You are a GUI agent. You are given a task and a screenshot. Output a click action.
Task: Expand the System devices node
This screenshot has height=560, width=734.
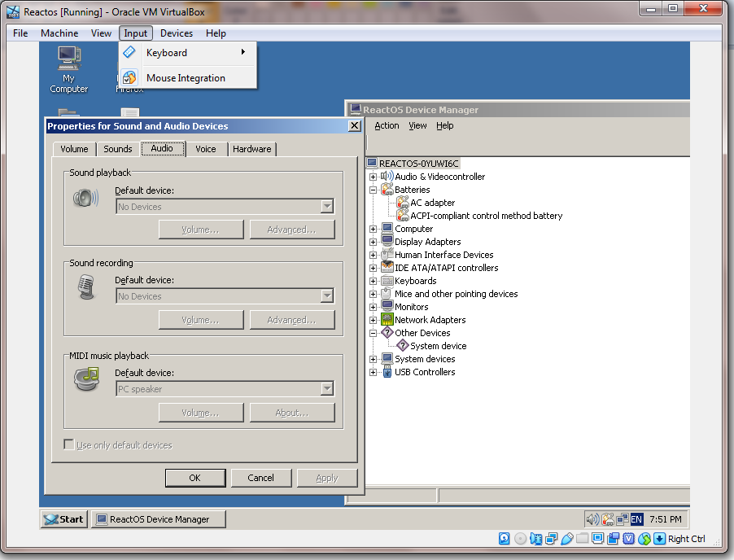(373, 359)
